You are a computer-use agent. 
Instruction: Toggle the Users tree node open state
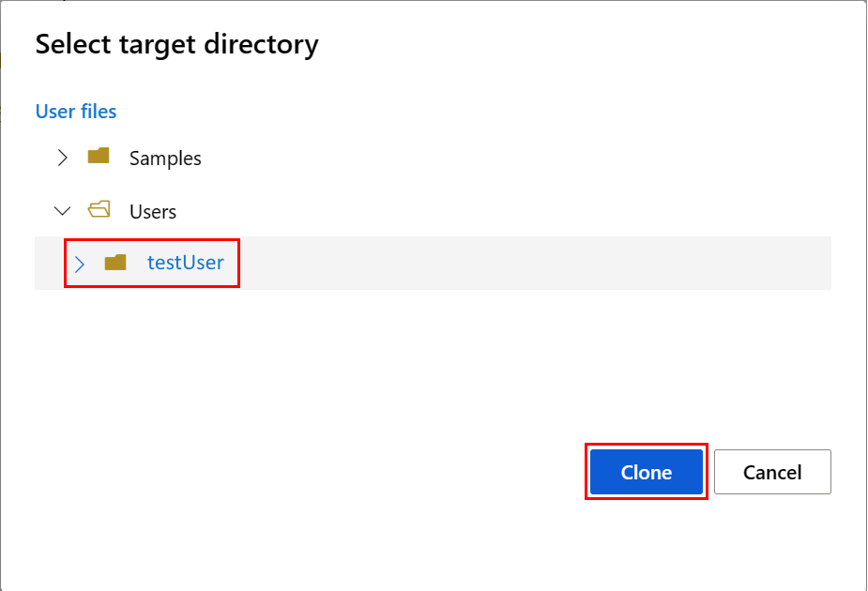(x=63, y=211)
